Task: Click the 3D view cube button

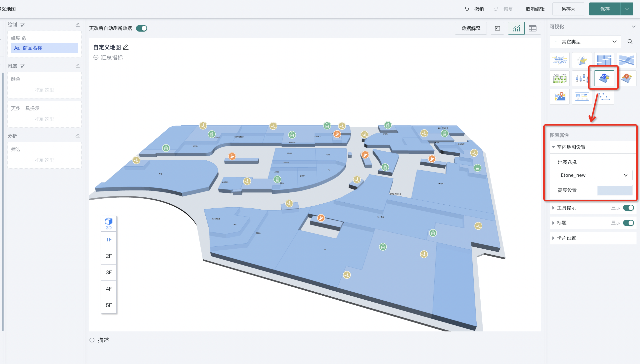Action: coord(109,224)
